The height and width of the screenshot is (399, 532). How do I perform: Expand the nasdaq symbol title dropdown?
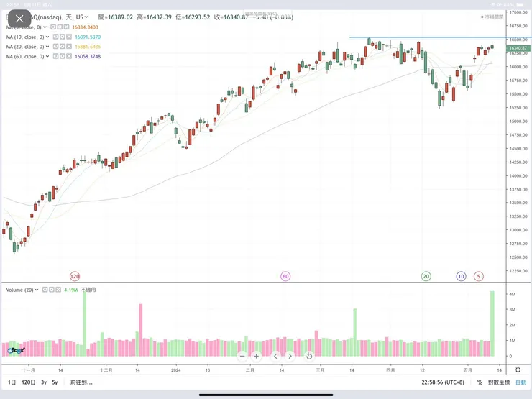pyautogui.click(x=86, y=17)
